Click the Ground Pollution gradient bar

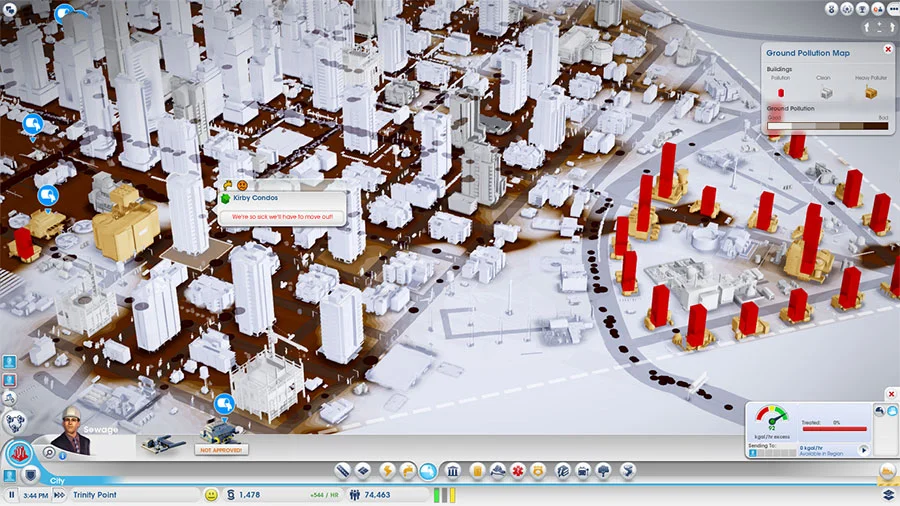(x=828, y=126)
